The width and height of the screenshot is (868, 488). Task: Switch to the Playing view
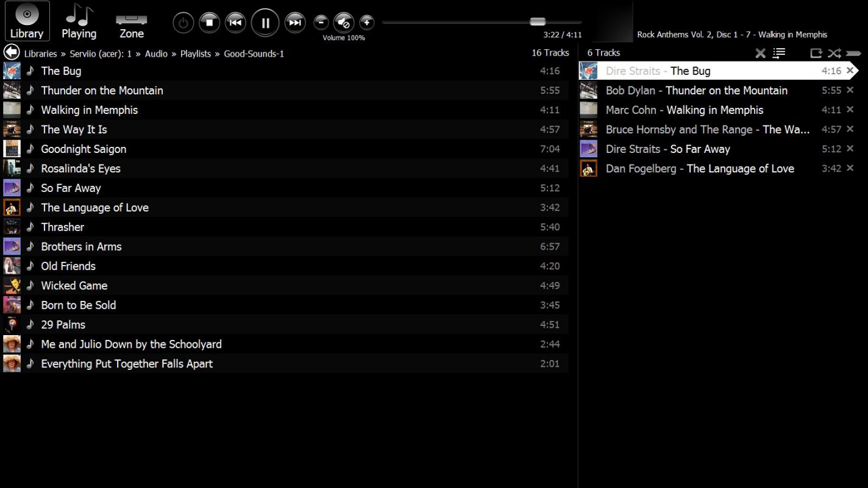tap(79, 22)
